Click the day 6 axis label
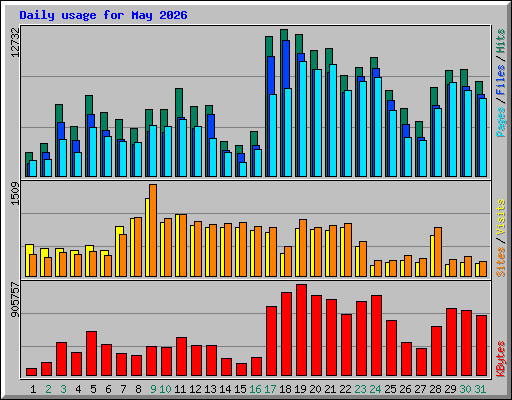The image size is (512, 400). click(108, 389)
